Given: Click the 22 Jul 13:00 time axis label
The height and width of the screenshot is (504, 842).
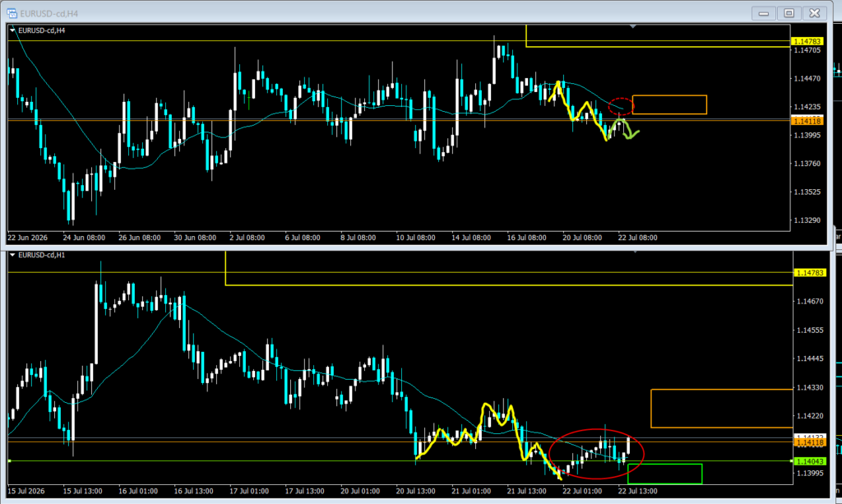Looking at the screenshot, I should click(x=637, y=491).
